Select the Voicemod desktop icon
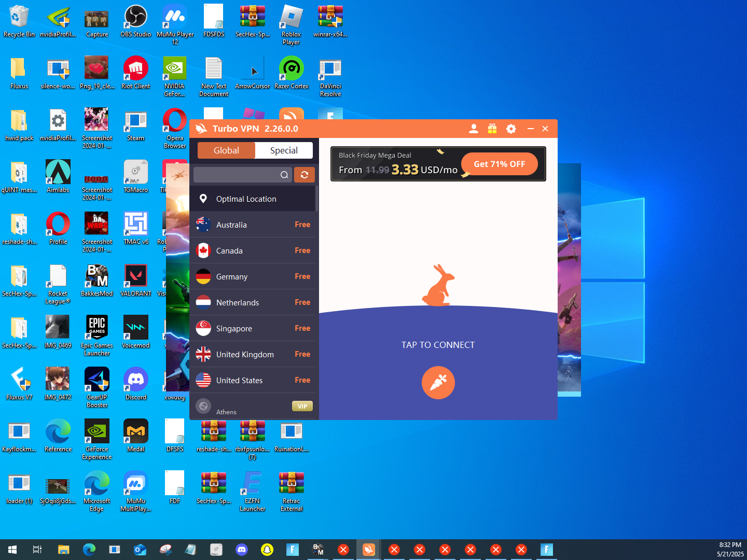 pos(136,332)
